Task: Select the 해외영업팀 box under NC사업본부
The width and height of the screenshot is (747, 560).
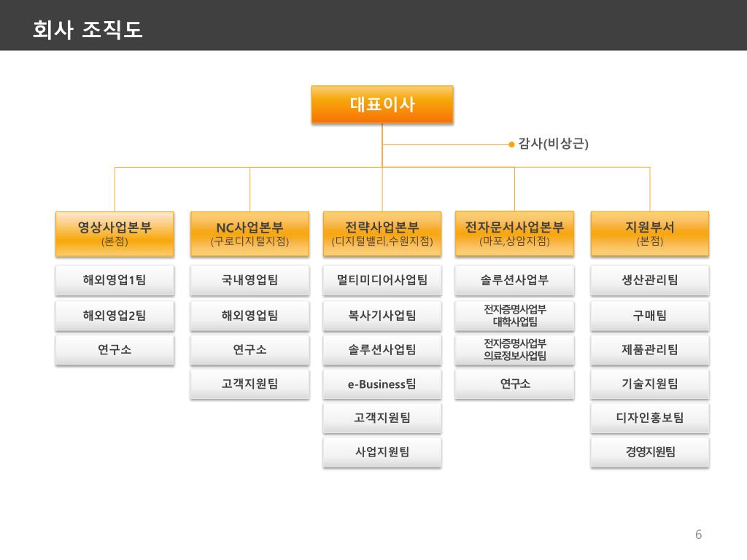Action: pyautogui.click(x=249, y=315)
